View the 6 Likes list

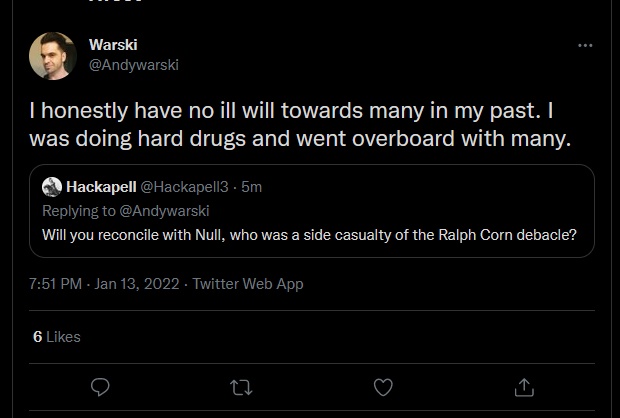pyautogui.click(x=57, y=337)
